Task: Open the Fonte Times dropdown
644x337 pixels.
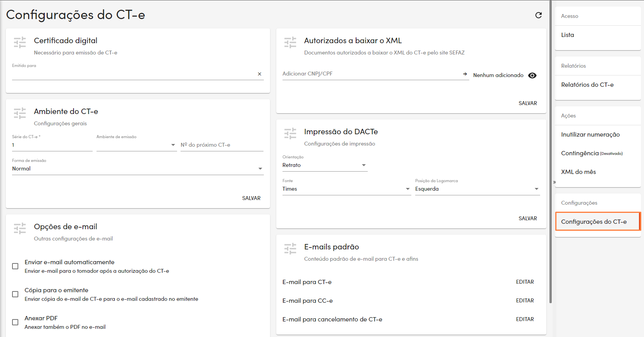Action: tap(347, 189)
